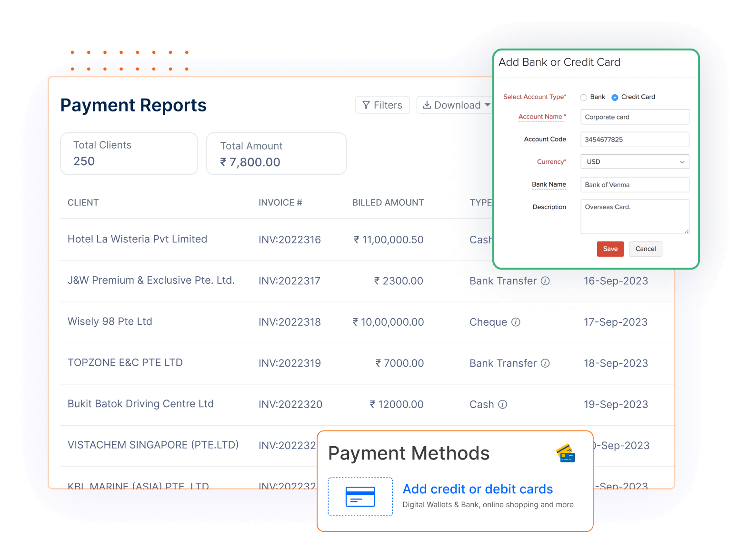Click date 17-Sep-2023

616,322
